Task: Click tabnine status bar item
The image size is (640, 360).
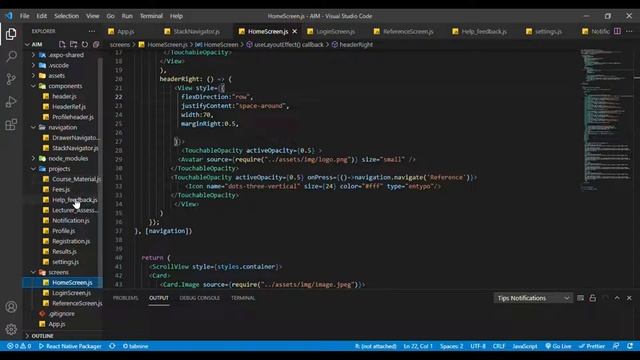Action: click(136, 346)
